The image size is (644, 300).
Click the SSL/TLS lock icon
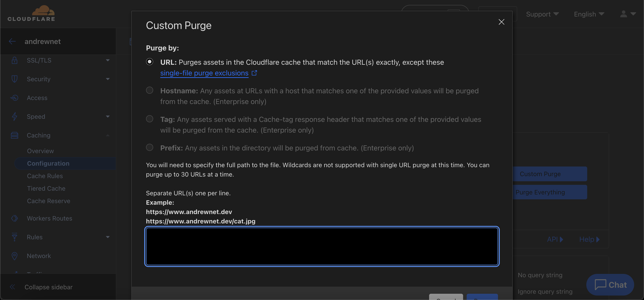pos(15,60)
